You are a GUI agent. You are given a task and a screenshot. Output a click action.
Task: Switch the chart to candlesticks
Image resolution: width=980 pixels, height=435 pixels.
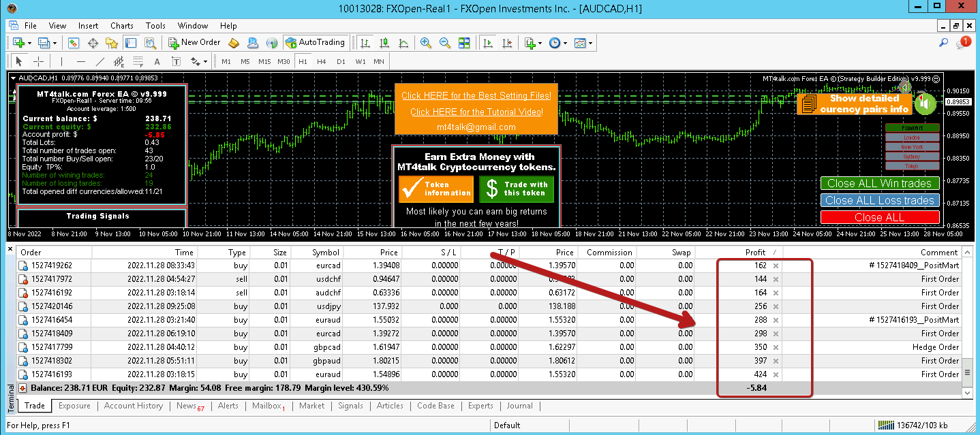(385, 43)
